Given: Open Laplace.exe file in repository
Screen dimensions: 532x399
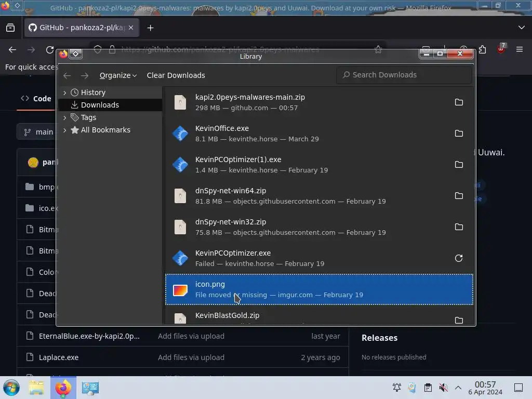Looking at the screenshot, I should [59, 357].
